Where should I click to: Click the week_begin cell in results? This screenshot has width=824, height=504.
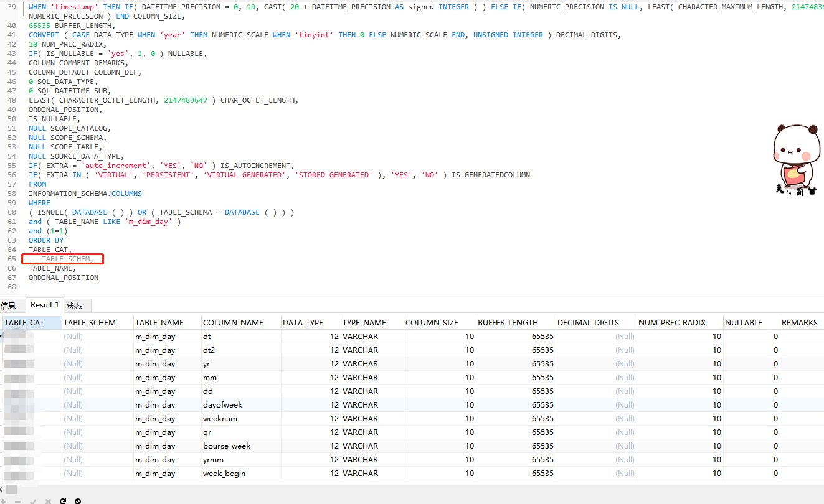pyautogui.click(x=224, y=473)
